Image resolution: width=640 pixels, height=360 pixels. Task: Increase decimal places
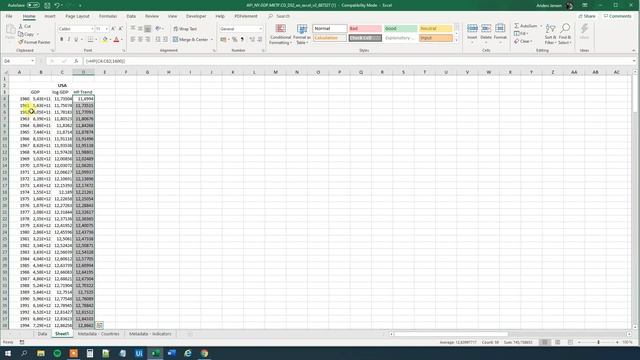(252, 40)
